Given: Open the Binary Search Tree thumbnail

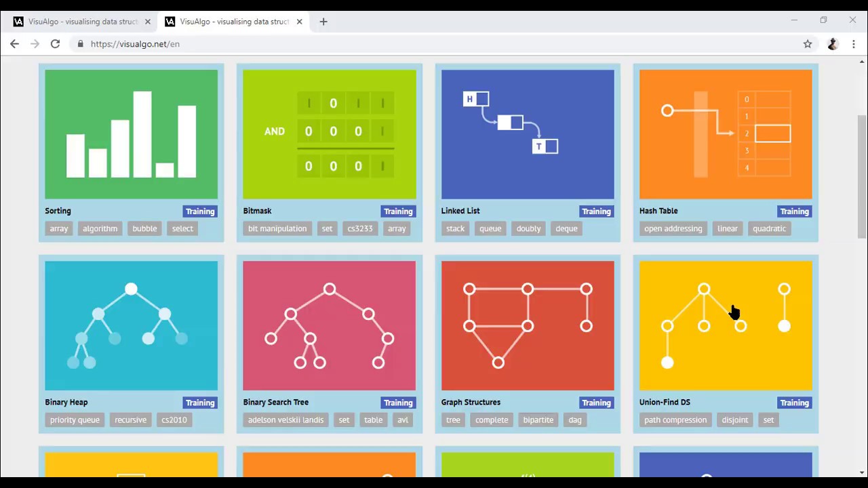Looking at the screenshot, I should point(330,326).
